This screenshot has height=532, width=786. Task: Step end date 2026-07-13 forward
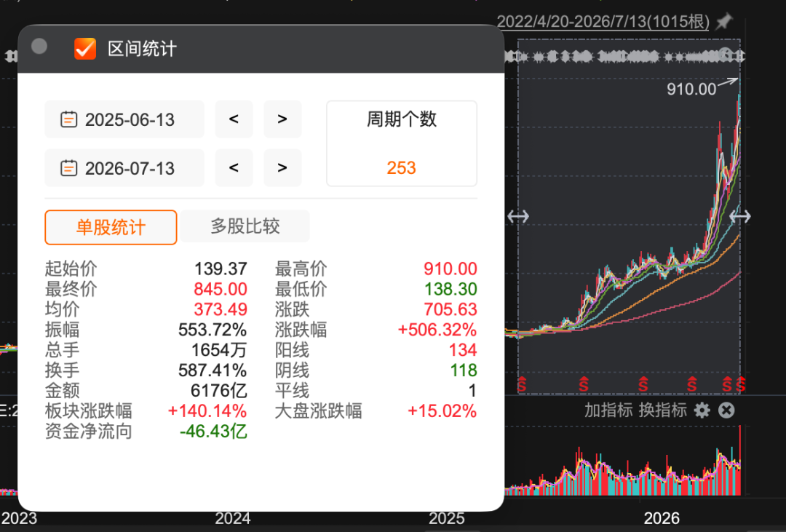(282, 168)
